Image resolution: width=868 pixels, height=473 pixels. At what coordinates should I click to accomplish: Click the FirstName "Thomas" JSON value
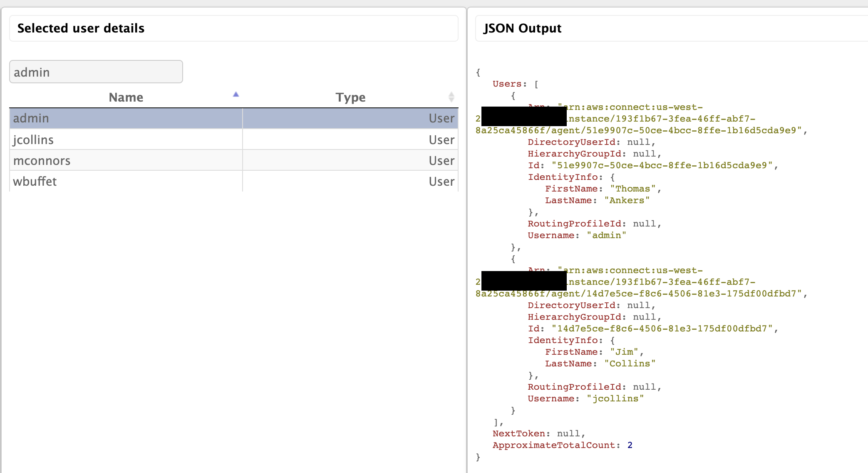(x=632, y=189)
